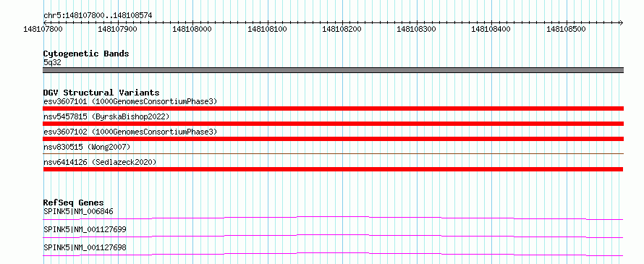The width and height of the screenshot is (644, 264).
Task: Click ruler position label 148108500
Action: 567,29
